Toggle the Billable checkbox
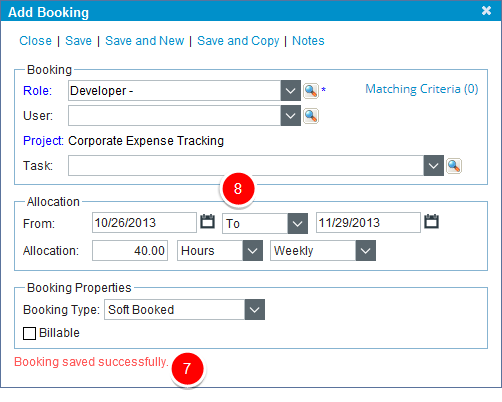The width and height of the screenshot is (502, 402). pos(29,333)
